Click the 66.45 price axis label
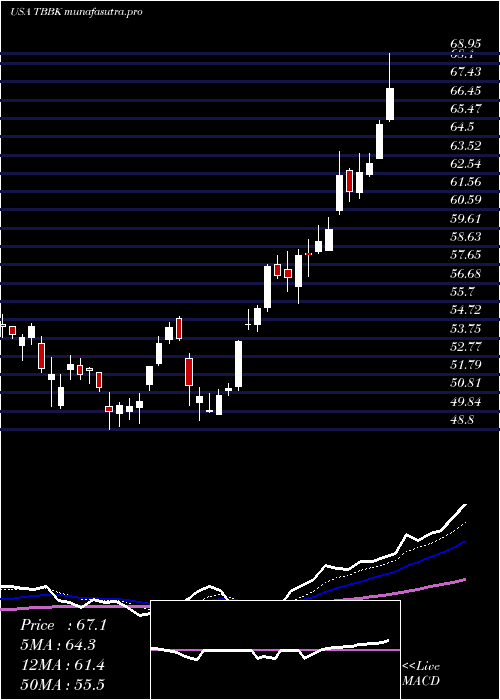500x700 pixels. coord(466,91)
